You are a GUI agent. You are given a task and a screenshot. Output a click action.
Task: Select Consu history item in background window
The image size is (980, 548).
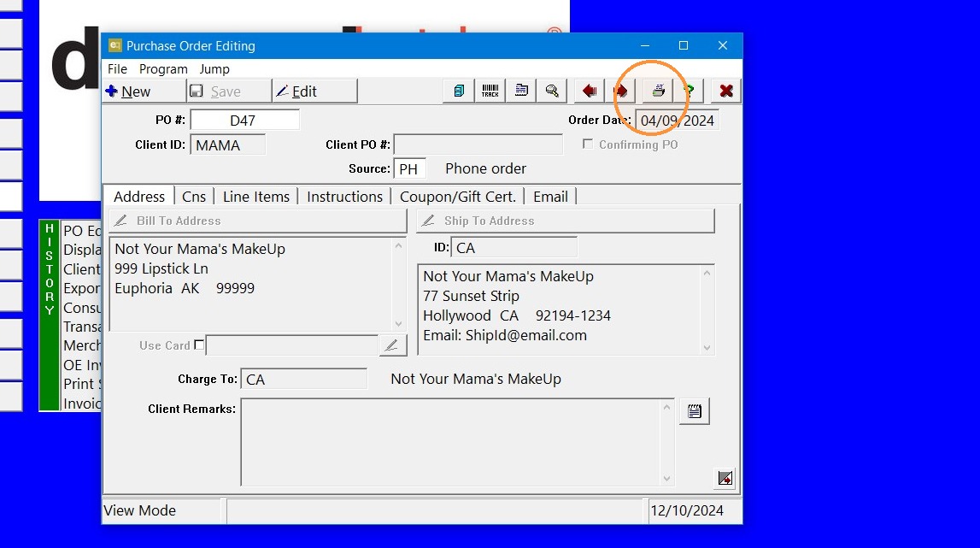(x=82, y=308)
